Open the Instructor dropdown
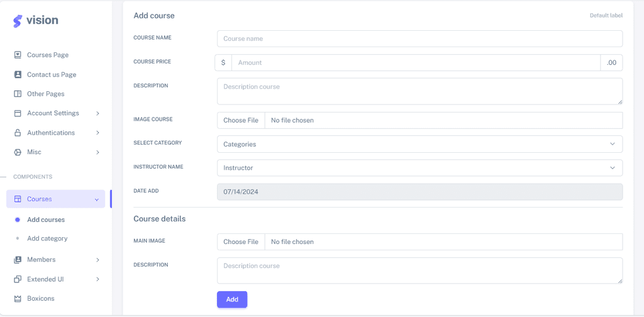 click(x=419, y=168)
